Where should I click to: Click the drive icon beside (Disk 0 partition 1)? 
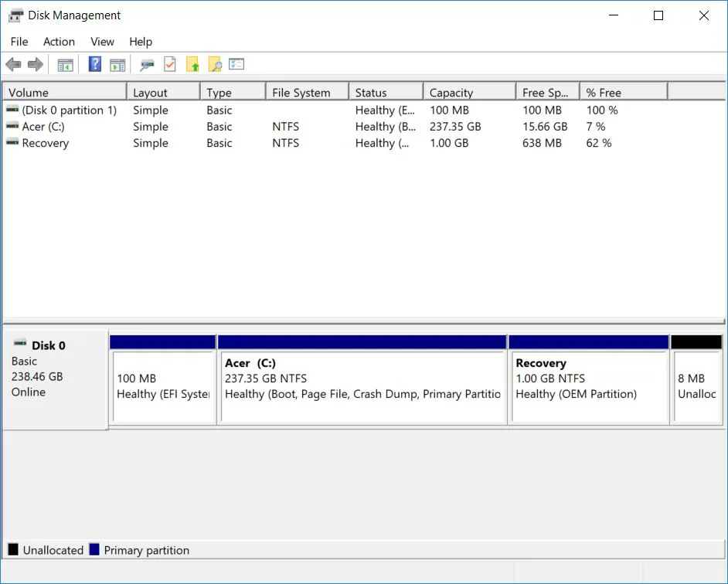[12, 110]
